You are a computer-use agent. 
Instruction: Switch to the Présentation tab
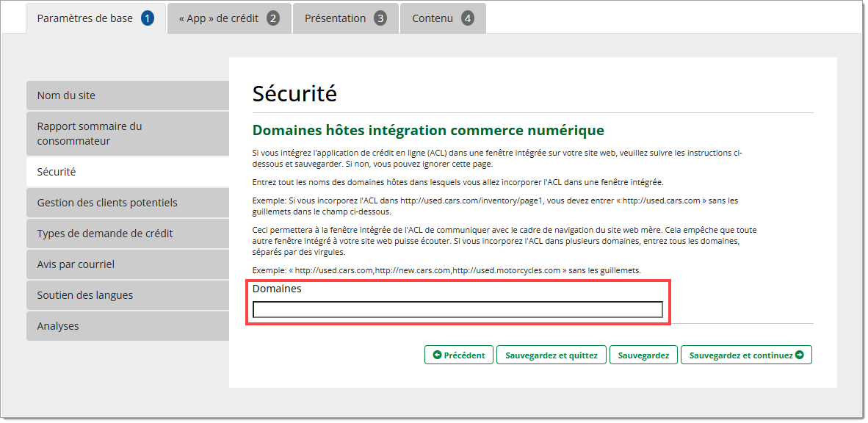click(x=336, y=18)
